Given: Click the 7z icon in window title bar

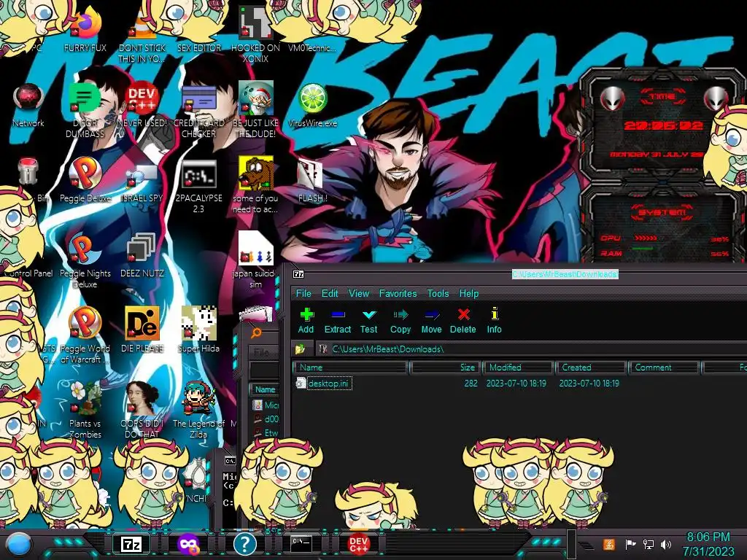Looking at the screenshot, I should click(x=298, y=274).
